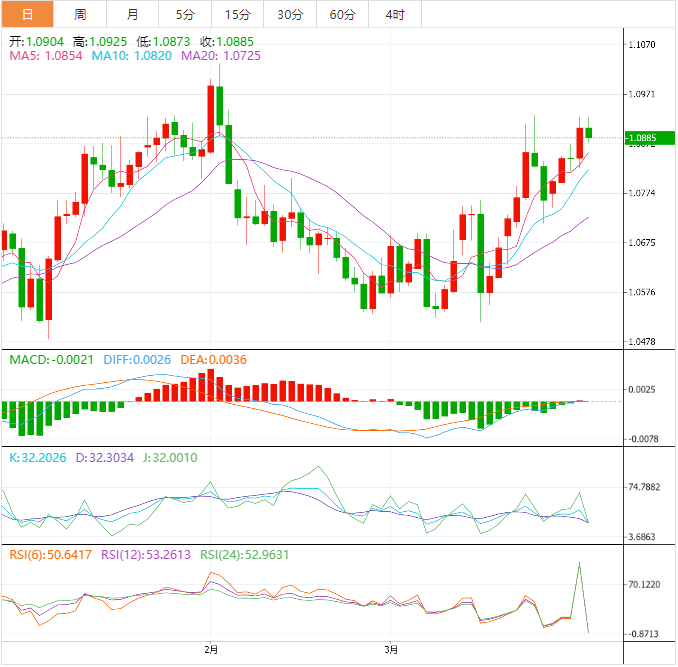The image size is (678, 667).
Task: Switch to the 周 (weekly) tab
Action: 80,14
